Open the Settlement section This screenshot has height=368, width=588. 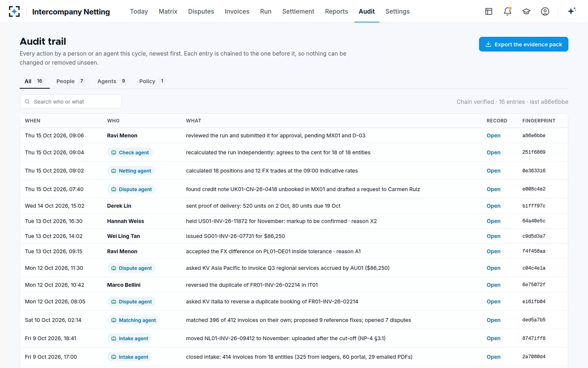click(298, 11)
